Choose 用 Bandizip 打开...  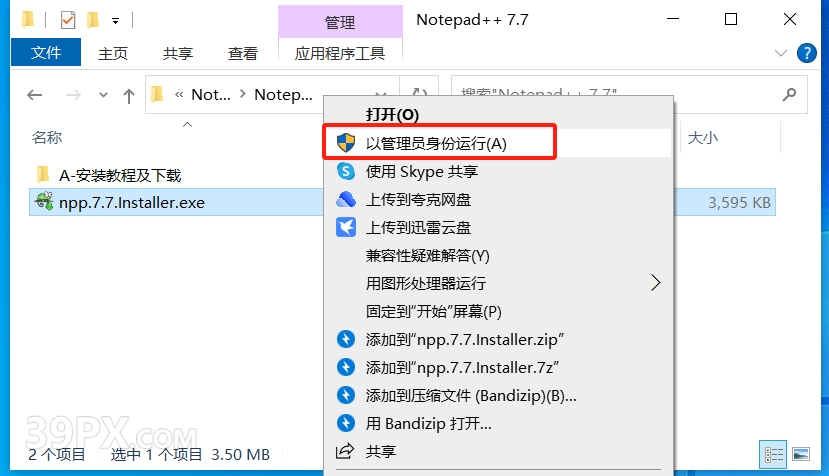click(428, 423)
